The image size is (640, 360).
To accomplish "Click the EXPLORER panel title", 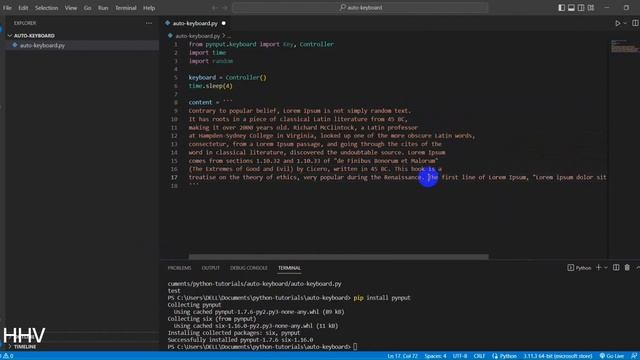I will pos(25,23).
